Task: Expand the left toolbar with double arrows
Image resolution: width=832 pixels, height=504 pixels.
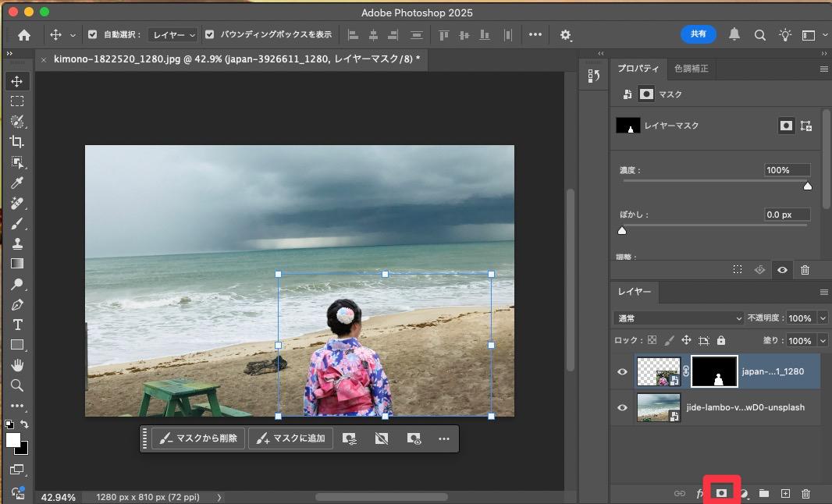Action: click(x=9, y=54)
